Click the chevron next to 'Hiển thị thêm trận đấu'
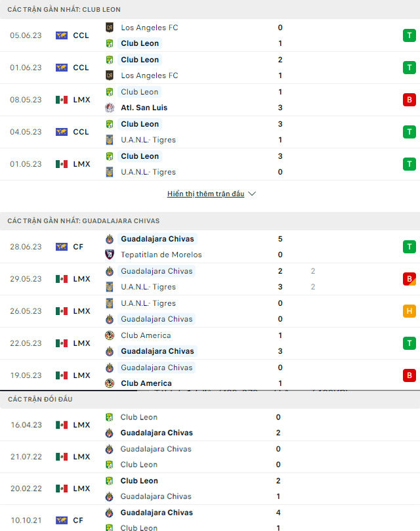The width and height of the screenshot is (420, 531). click(253, 194)
